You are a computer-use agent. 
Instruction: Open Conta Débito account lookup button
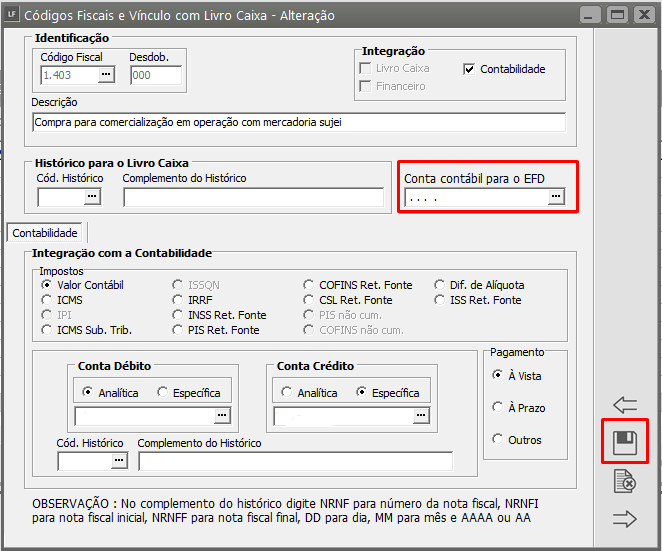coord(222,415)
